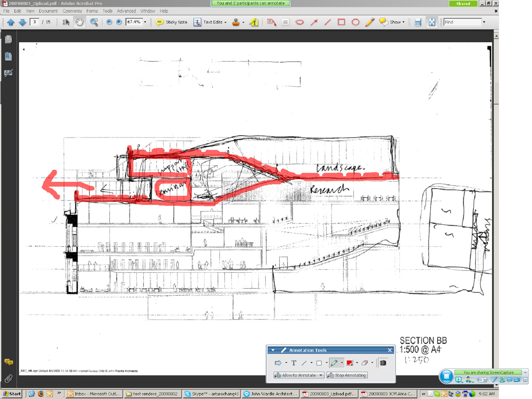Pick the red Line drawing tool
The image size is (532, 399).
tap(328, 22)
